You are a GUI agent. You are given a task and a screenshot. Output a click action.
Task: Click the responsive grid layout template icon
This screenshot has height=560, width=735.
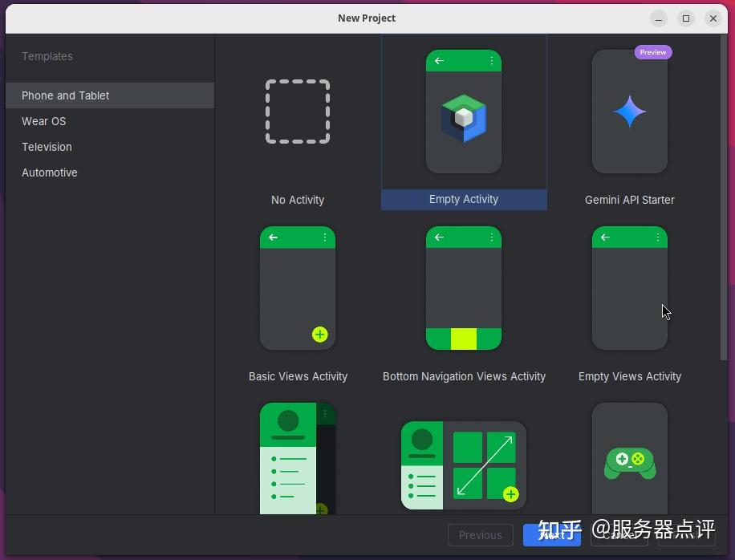tap(464, 464)
